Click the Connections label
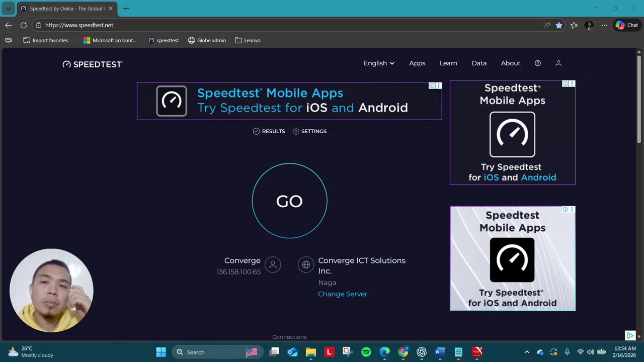The width and height of the screenshot is (644, 362). [x=289, y=337]
